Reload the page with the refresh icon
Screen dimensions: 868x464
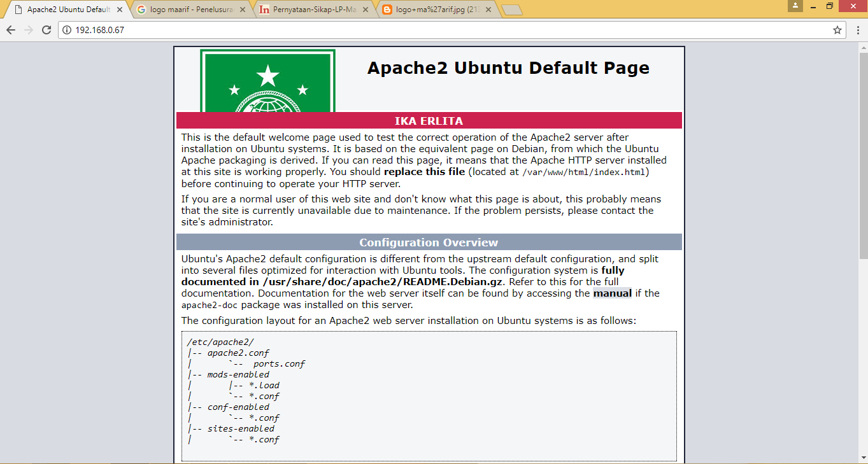[x=46, y=30]
